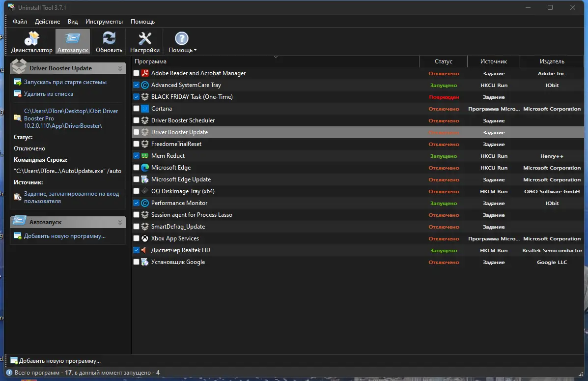Click the OO DiskImage Tray icon
Image resolution: width=588 pixels, height=381 pixels.
pyautogui.click(x=145, y=191)
